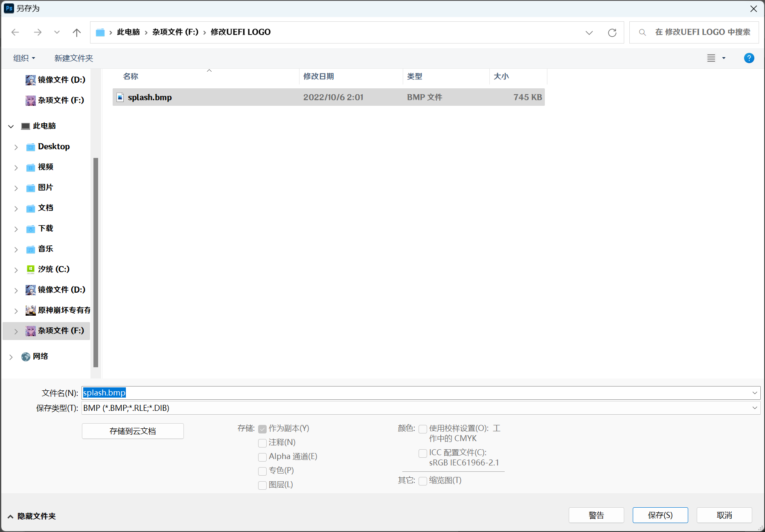Click the 存储到云文档 button

pyautogui.click(x=133, y=431)
